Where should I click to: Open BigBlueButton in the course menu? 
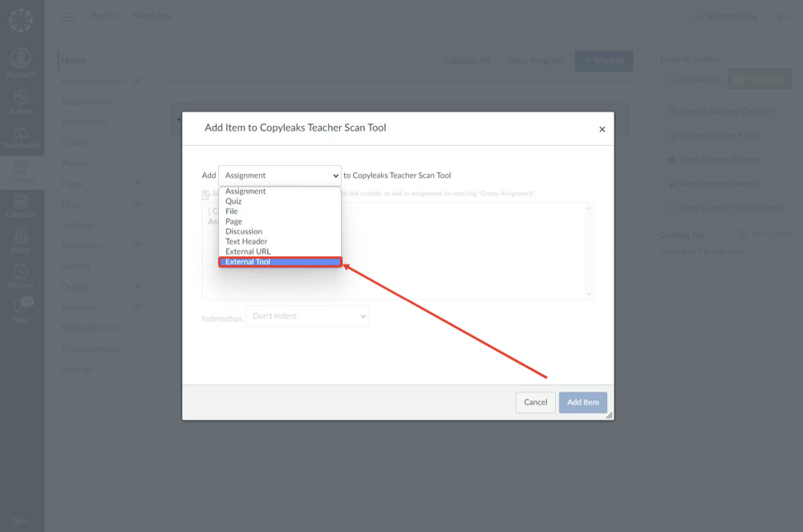point(89,327)
